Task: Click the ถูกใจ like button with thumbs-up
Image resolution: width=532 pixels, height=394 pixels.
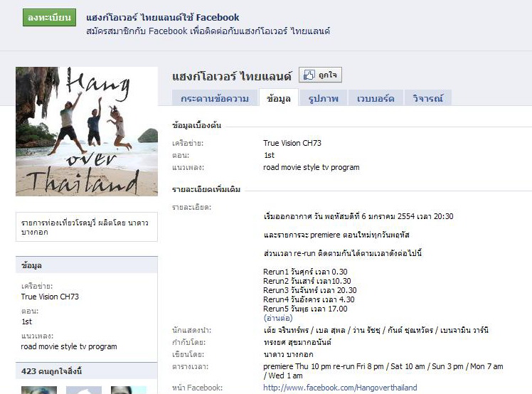Action: click(320, 75)
